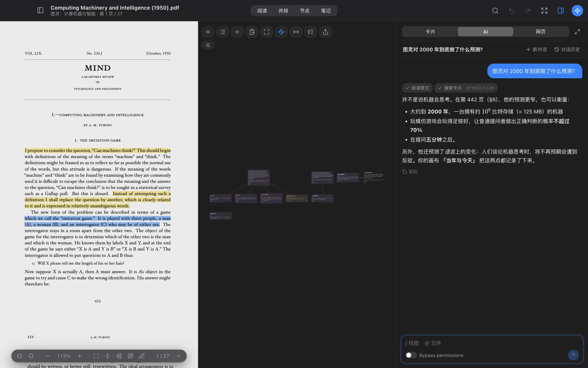Collapse canvas panel with double chevron

tap(208, 32)
